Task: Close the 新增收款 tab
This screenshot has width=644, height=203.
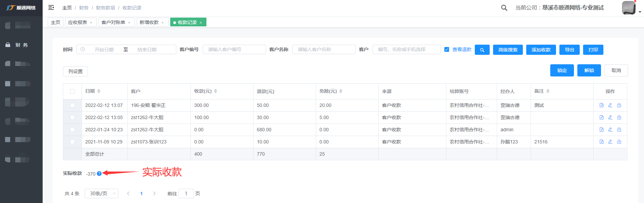Action: [163, 23]
